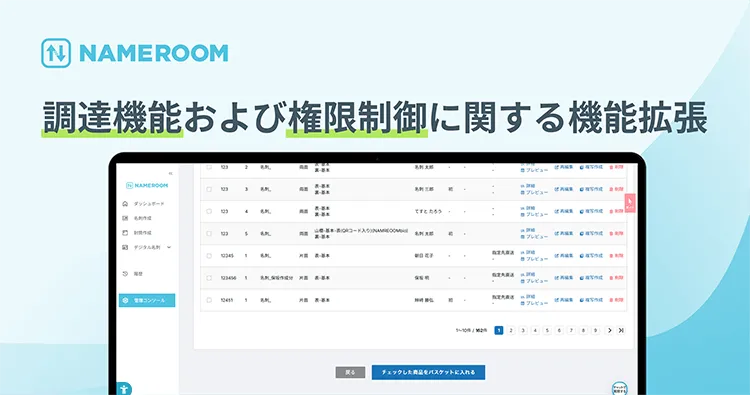Screen dimensions: 750x395
Task: Click 削除 trash icon for order 123 item 5
Action: click(x=611, y=234)
